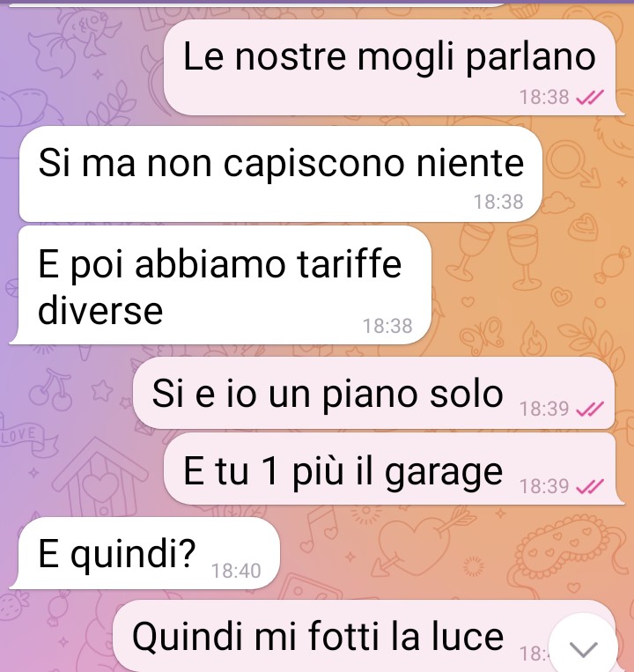This screenshot has width=634, height=672.
Task: Tap the 18:40 timestamp next to 'E quindi?'
Action: [x=236, y=571]
